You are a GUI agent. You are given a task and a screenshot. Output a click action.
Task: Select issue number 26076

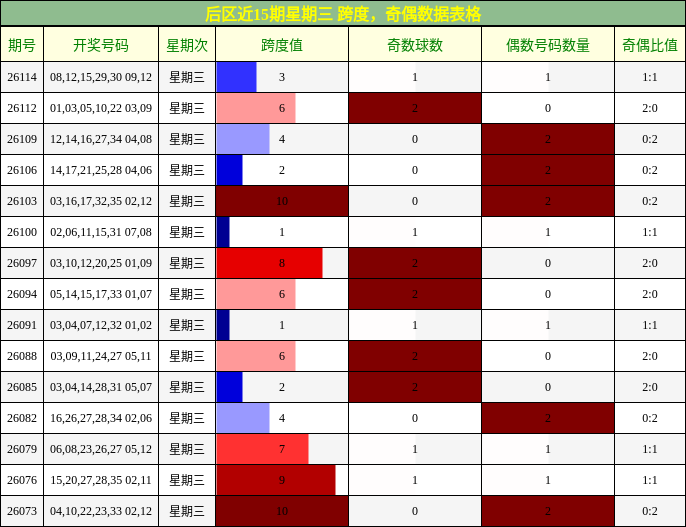pyautogui.click(x=22, y=480)
